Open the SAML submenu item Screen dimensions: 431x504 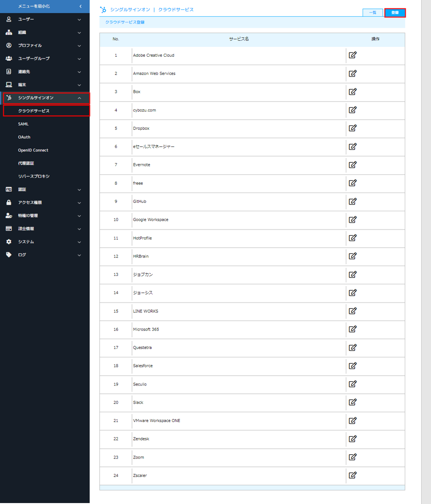(x=23, y=124)
